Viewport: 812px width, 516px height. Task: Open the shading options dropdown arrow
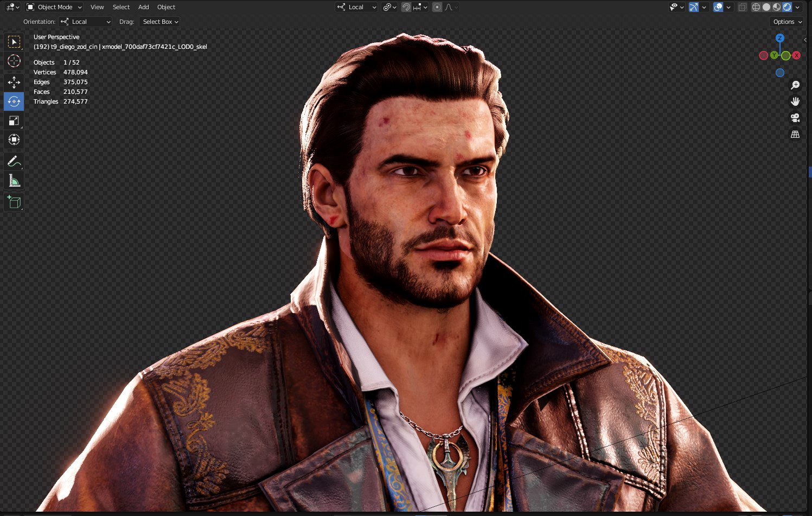tap(797, 7)
